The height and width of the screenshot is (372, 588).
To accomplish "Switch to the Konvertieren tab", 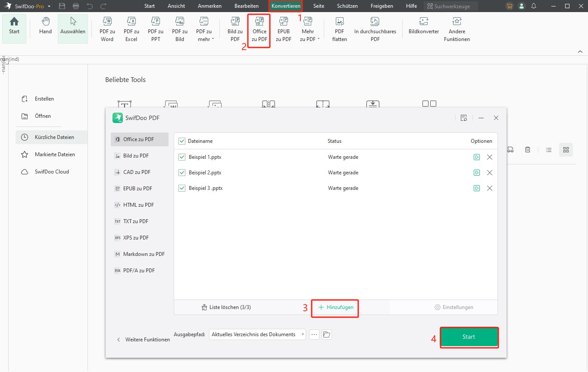I will pyautogui.click(x=286, y=6).
